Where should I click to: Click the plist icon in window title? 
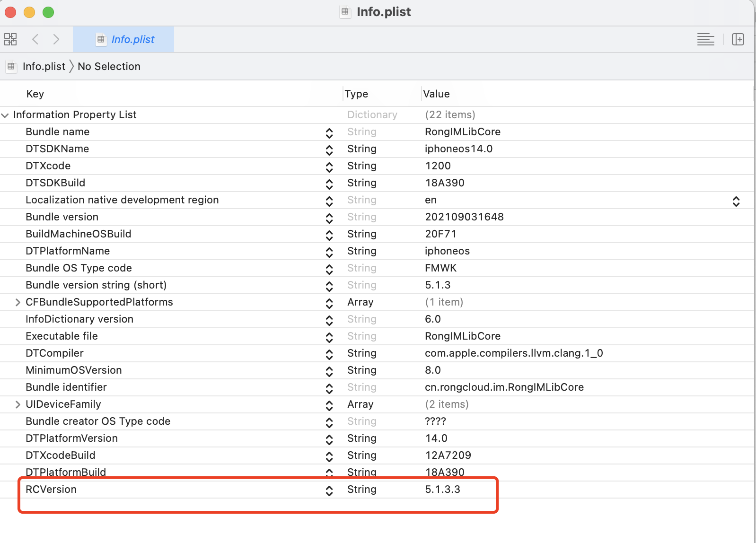pos(345,11)
